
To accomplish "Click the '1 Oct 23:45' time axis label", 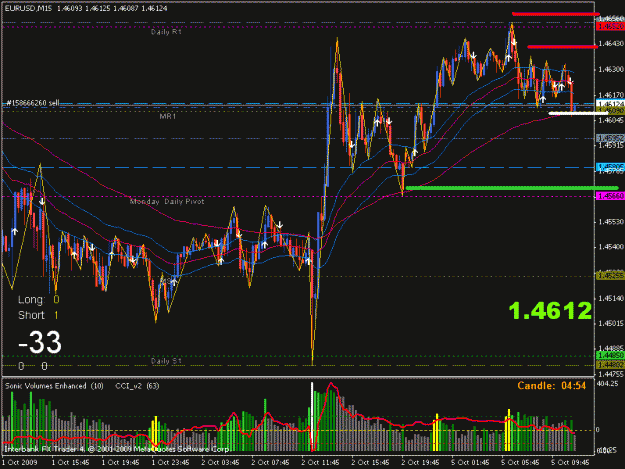I will 170,462.
